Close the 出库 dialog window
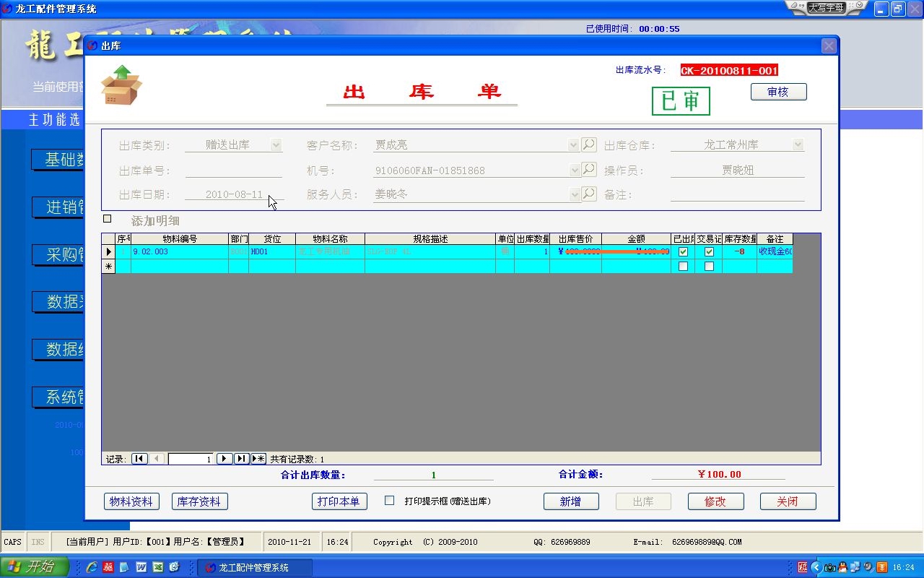Image resolution: width=924 pixels, height=578 pixels. tap(829, 46)
